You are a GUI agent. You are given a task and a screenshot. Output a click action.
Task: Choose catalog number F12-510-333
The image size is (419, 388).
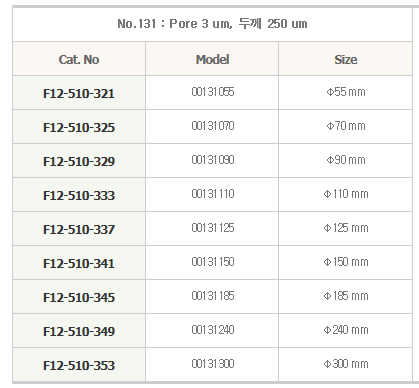pos(79,195)
